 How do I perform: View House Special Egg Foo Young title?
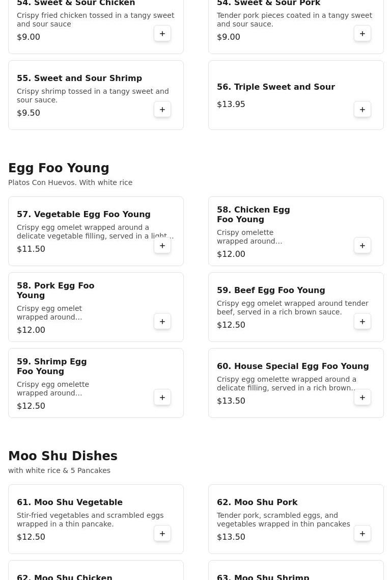pyautogui.click(x=292, y=366)
